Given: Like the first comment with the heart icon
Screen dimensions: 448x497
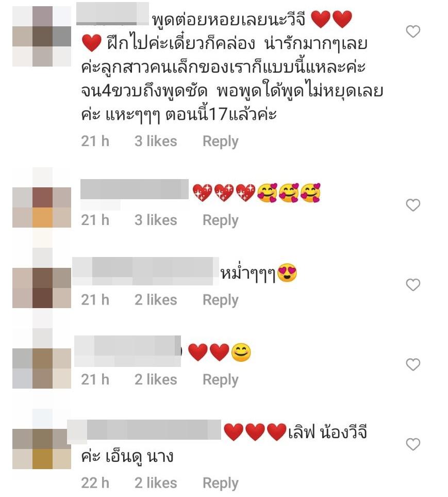Looking at the screenshot, I should (x=413, y=31).
